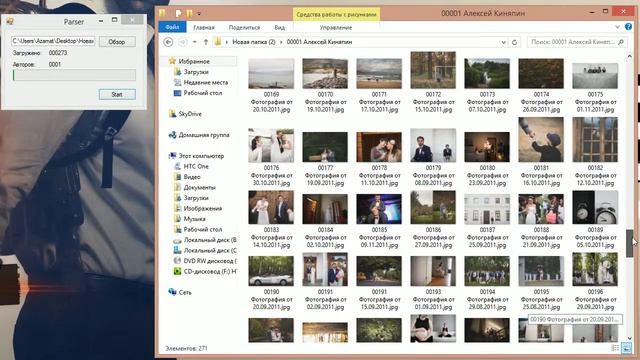
Task: Select photo thumbnail 00175
Action: click(595, 76)
